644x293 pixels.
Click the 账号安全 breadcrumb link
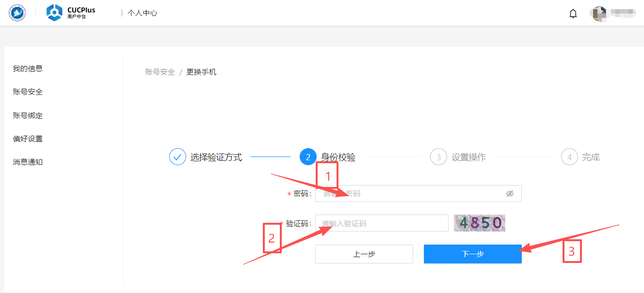click(160, 72)
